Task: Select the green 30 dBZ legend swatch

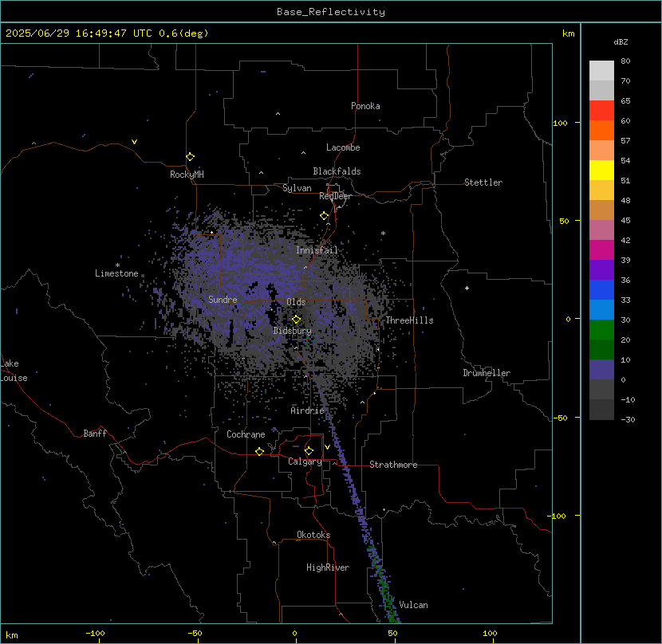Action: (x=601, y=330)
